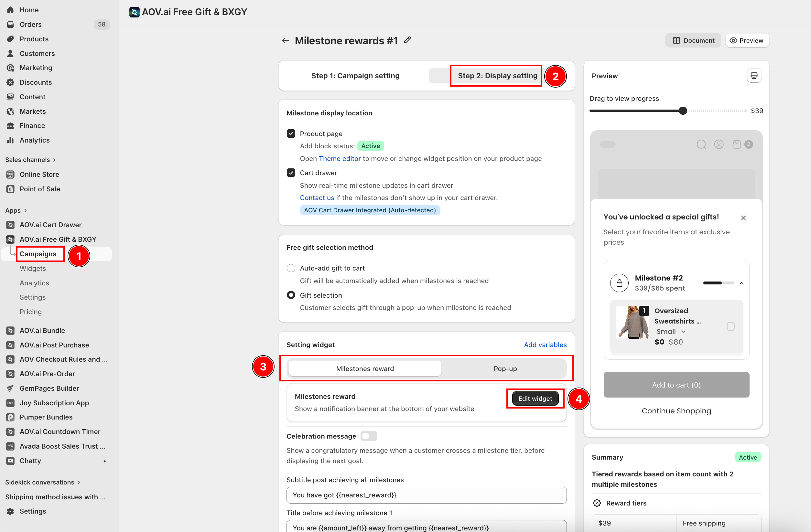Open Widgets in app submenu
This screenshot has height=532, width=811.
coord(33,268)
